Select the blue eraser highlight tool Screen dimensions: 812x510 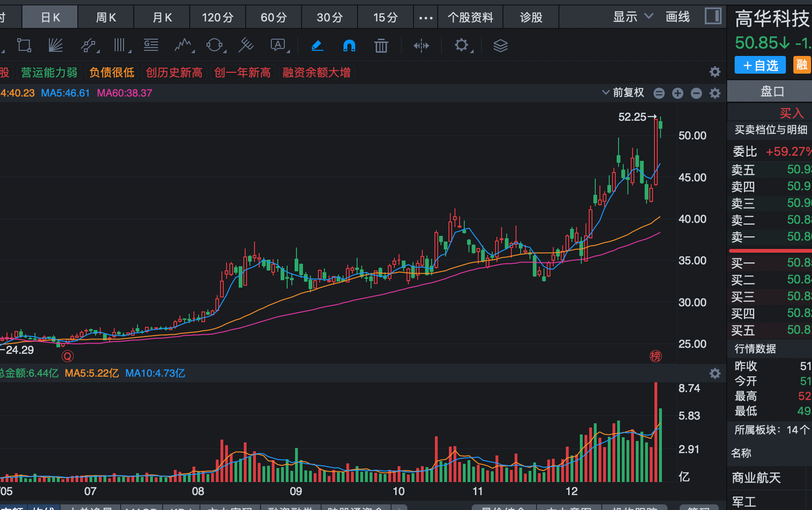pyautogui.click(x=317, y=45)
